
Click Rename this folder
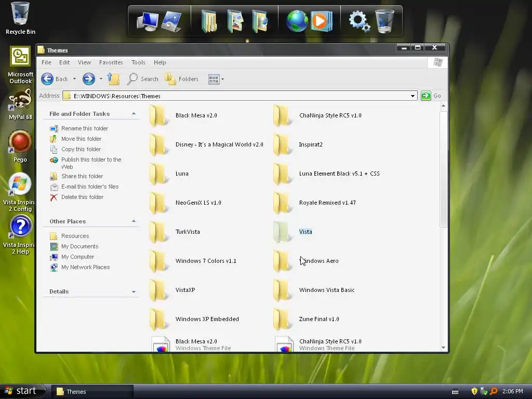coord(79,129)
